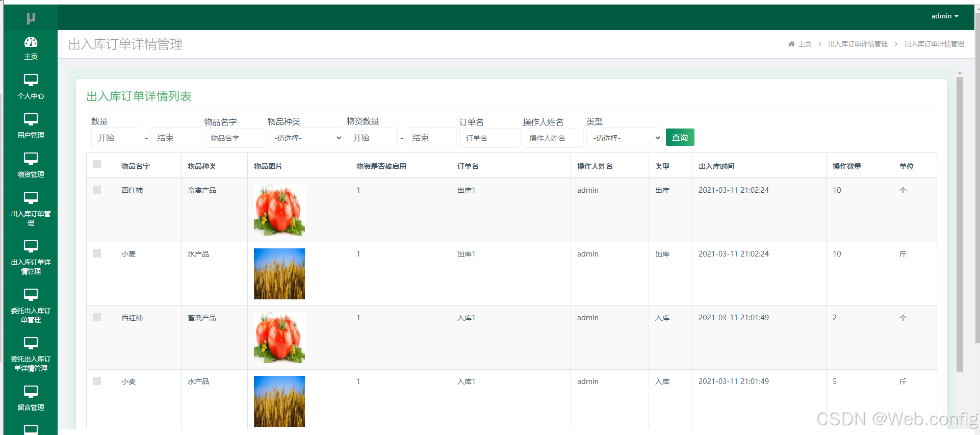Click the wheat image in 入库 row
Viewport: 980px width, 435px height.
pyautogui.click(x=279, y=401)
